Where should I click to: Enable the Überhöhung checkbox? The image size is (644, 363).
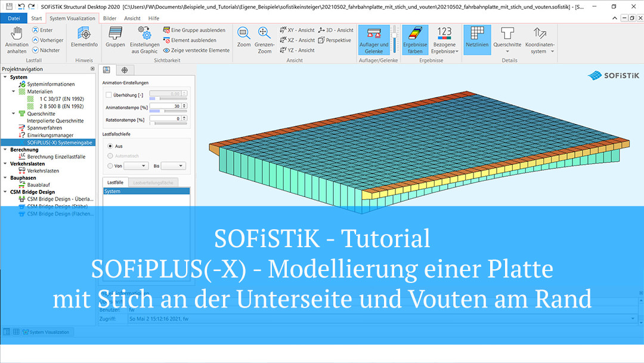109,94
